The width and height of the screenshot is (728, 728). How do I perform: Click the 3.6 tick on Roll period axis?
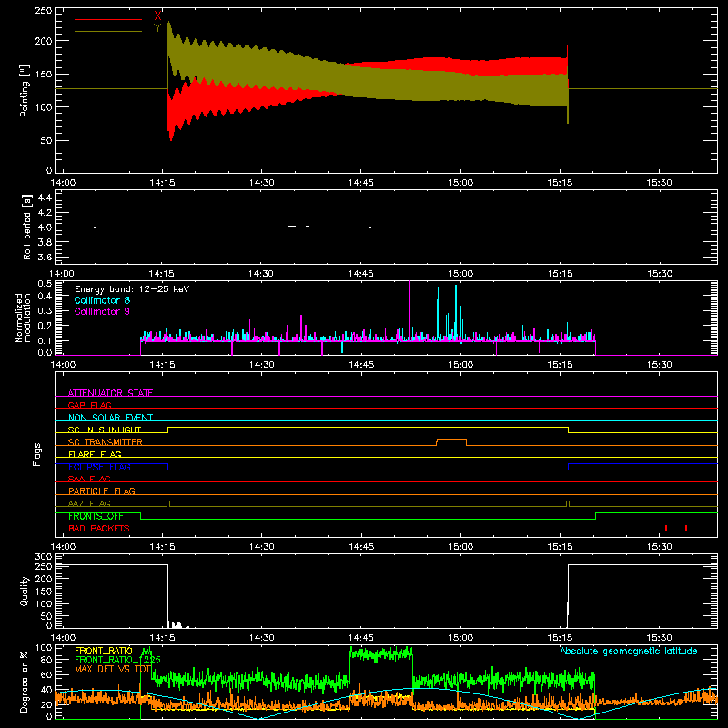point(45,257)
